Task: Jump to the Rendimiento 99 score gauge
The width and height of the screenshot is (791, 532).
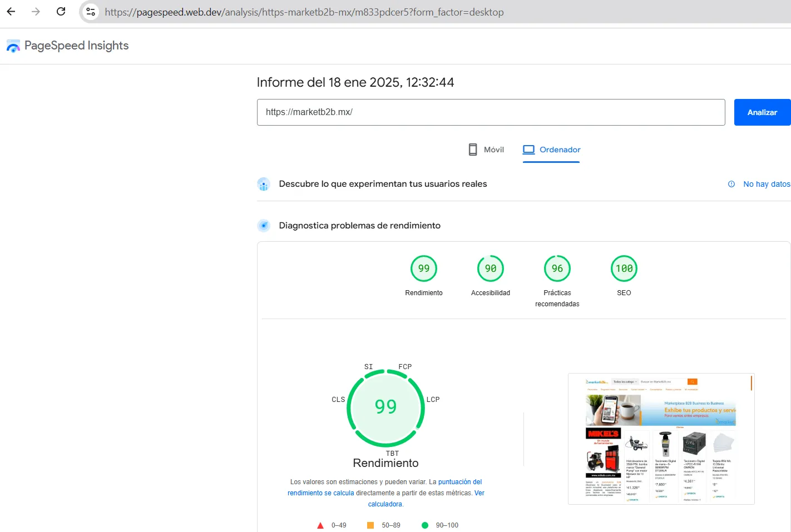Action: click(424, 269)
